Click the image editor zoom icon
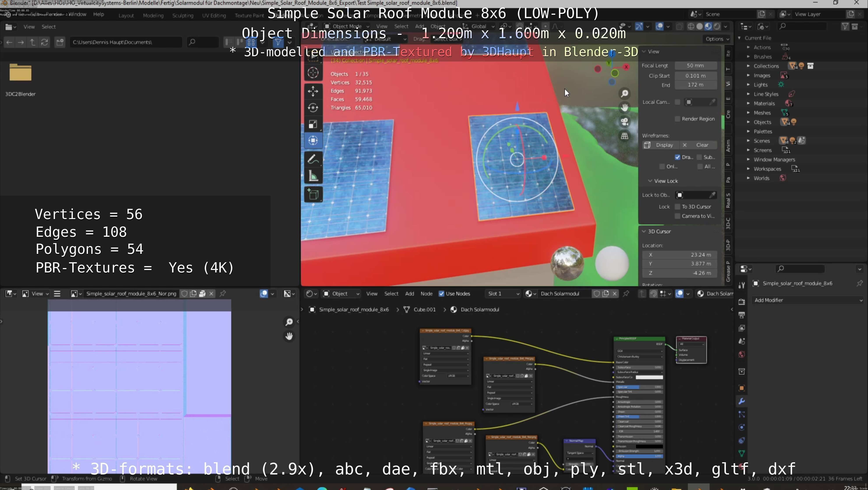This screenshot has height=490, width=868. coord(289,322)
